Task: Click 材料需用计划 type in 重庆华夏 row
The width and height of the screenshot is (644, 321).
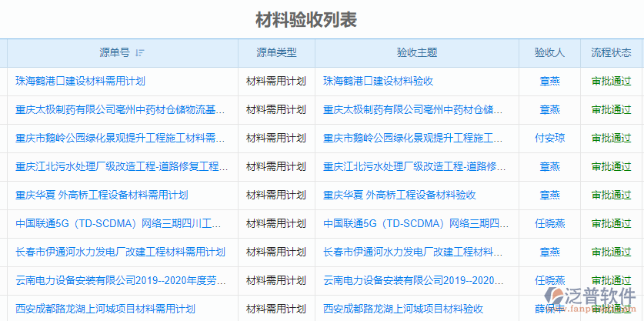Action: click(x=276, y=195)
